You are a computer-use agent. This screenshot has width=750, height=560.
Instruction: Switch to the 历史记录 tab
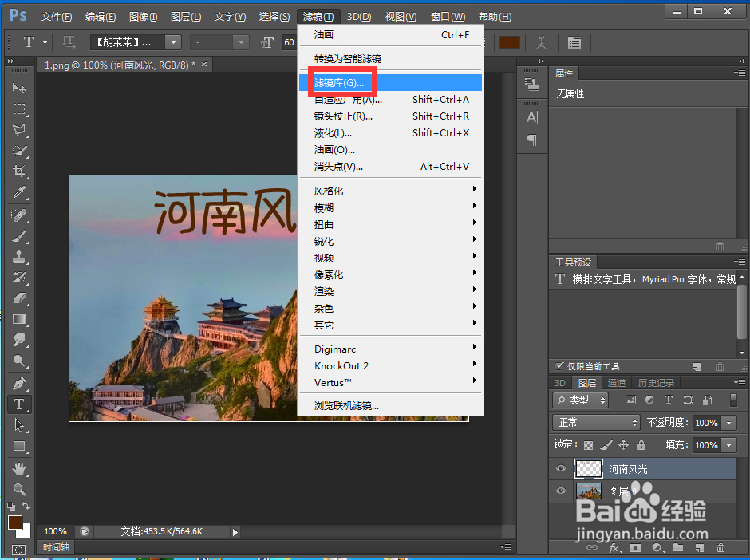pos(656,383)
